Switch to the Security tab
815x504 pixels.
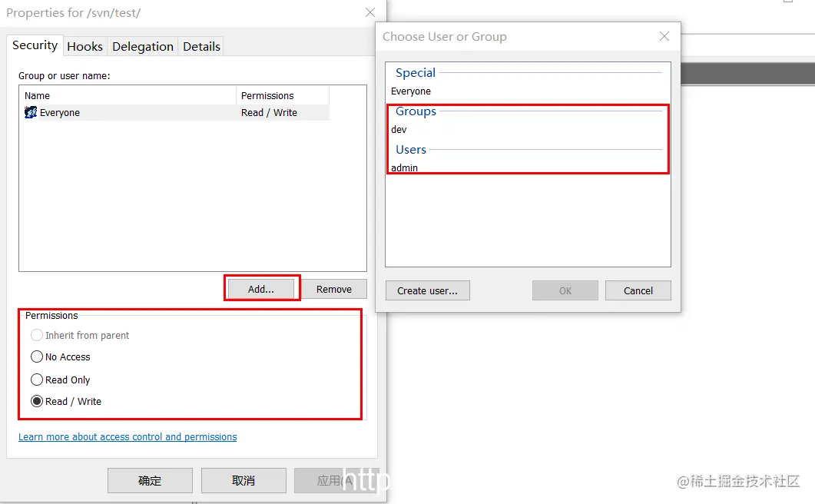(35, 45)
